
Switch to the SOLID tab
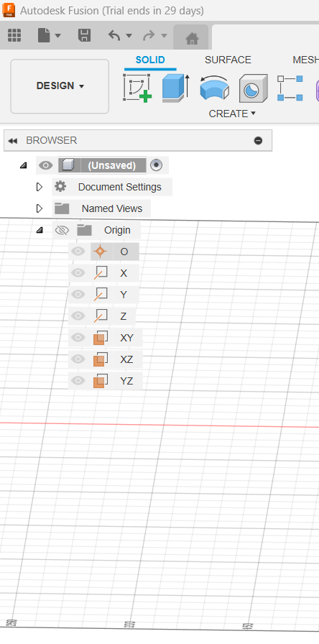click(150, 60)
